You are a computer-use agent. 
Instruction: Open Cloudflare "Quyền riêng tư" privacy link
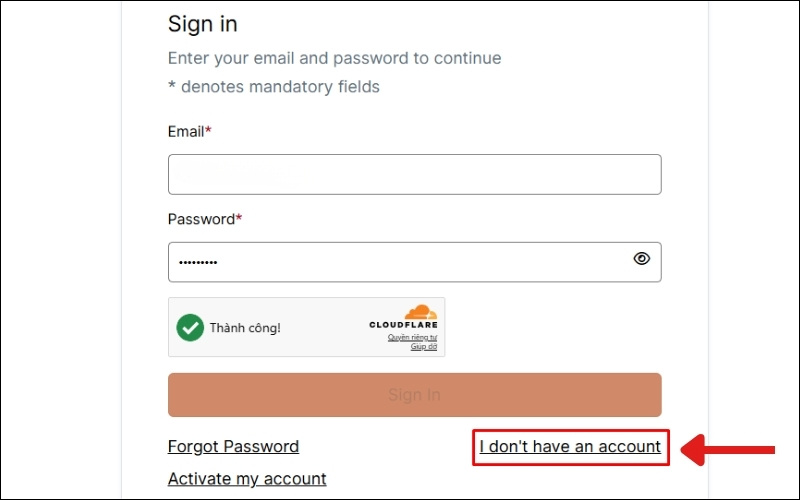tap(412, 337)
